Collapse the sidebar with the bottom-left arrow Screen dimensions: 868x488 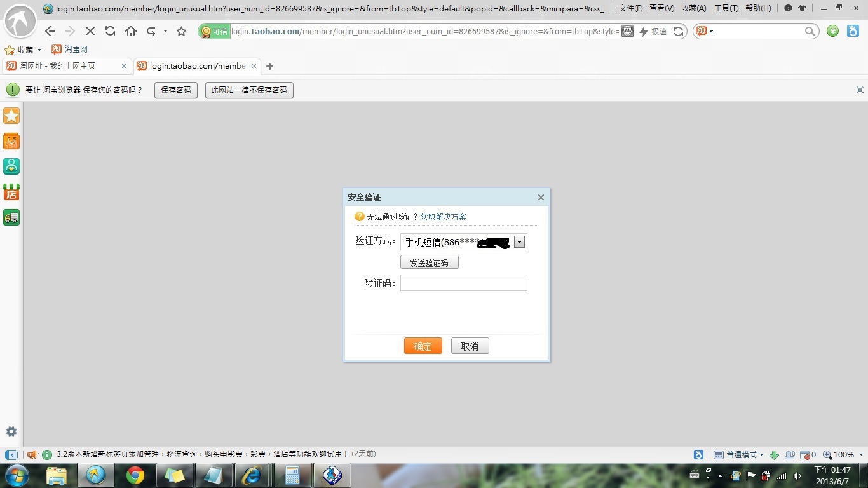pyautogui.click(x=11, y=455)
